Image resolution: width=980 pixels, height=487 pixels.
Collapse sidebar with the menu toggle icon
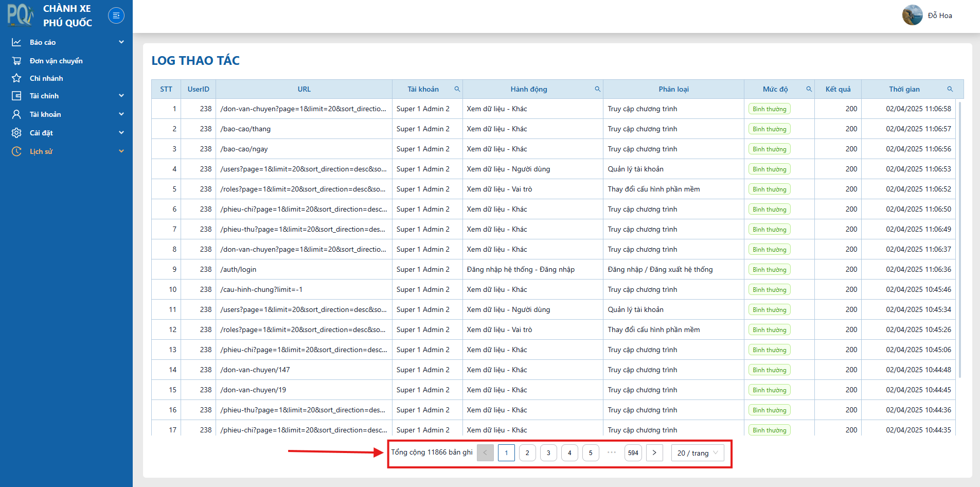116,15
